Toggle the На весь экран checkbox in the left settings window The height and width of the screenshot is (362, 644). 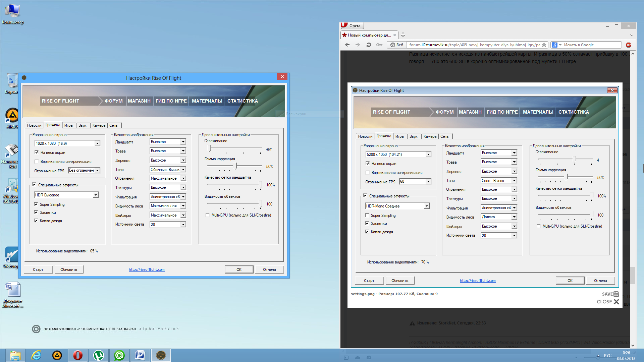[37, 153]
